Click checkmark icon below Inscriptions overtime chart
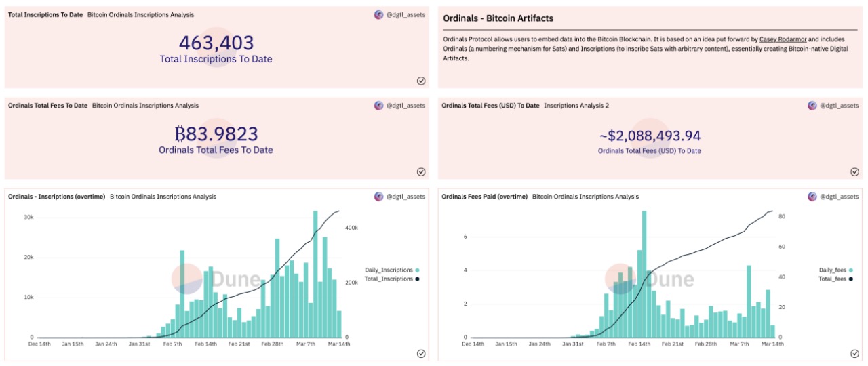 pyautogui.click(x=420, y=353)
